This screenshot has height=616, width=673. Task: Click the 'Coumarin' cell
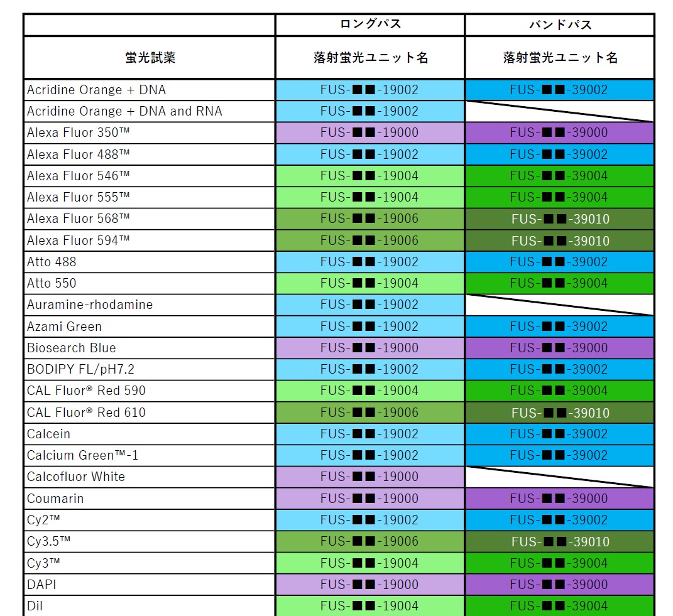(x=150, y=499)
